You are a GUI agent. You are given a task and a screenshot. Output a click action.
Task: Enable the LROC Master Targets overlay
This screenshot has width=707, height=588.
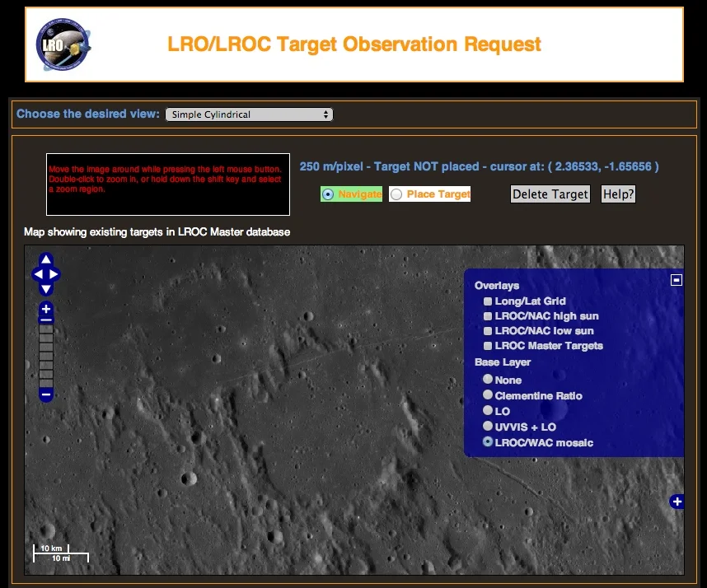488,346
